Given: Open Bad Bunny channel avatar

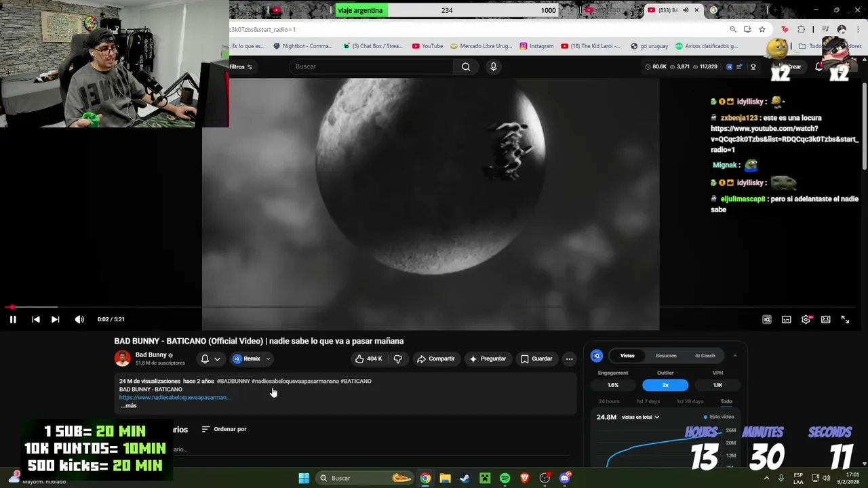Looking at the screenshot, I should (x=123, y=359).
